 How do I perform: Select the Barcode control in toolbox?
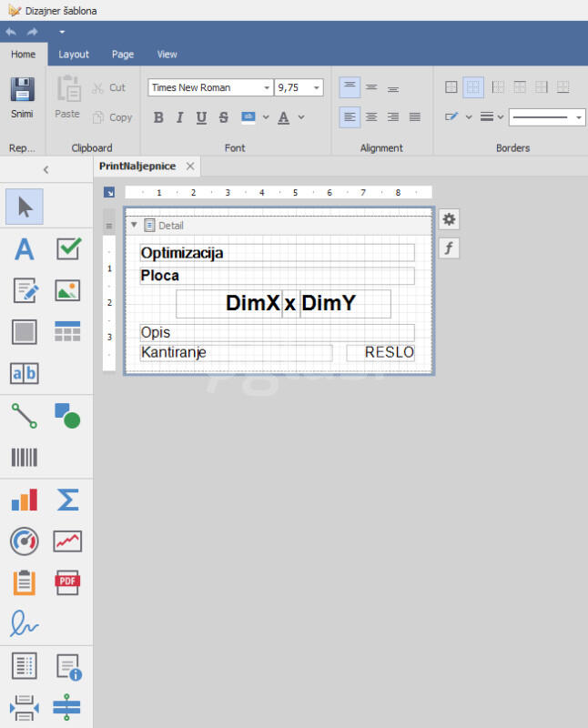tap(25, 457)
